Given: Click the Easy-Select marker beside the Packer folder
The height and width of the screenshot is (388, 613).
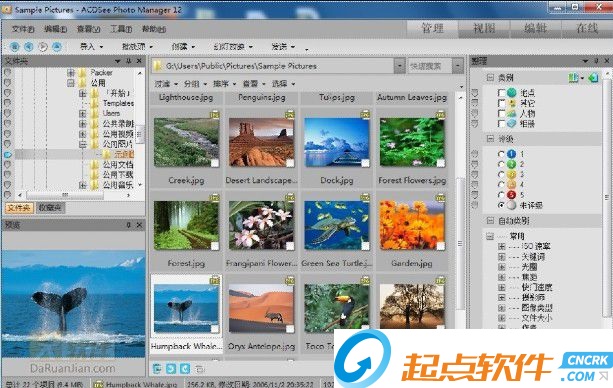Looking at the screenshot, I should coord(7,72).
